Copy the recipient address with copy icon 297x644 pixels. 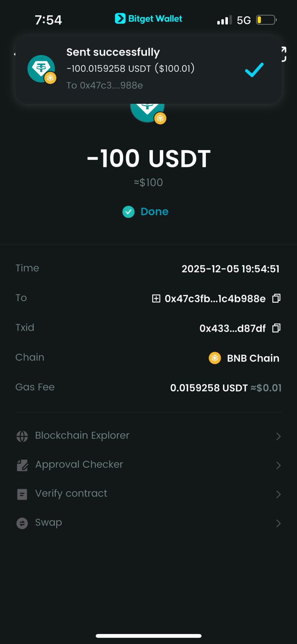tap(276, 298)
